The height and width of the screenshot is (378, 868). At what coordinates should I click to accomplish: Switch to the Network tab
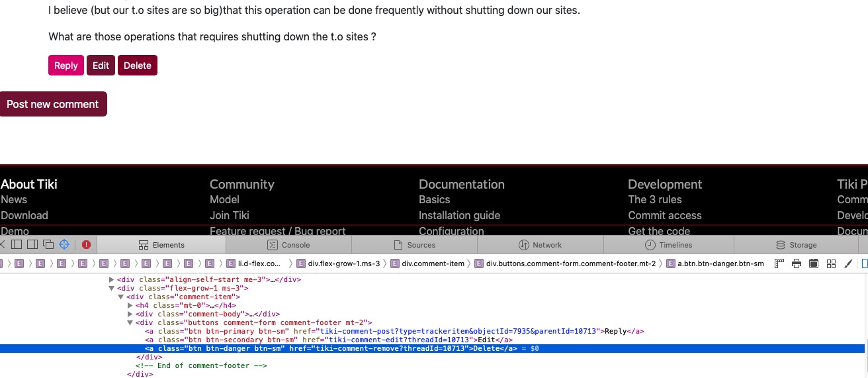[541, 245]
